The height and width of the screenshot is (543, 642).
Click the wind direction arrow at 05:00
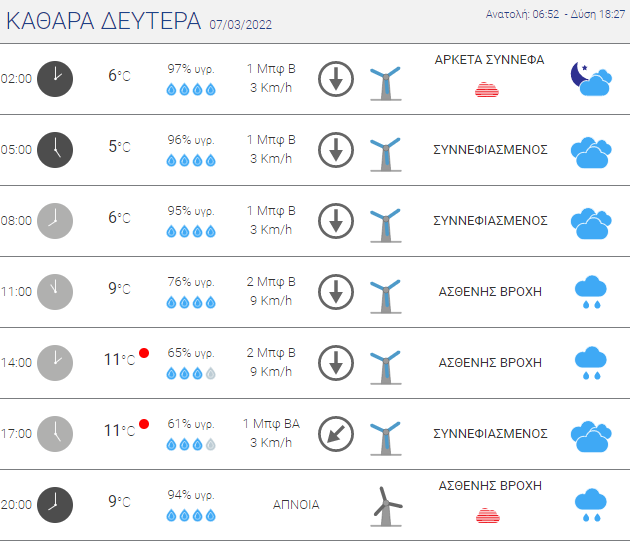coord(336,150)
